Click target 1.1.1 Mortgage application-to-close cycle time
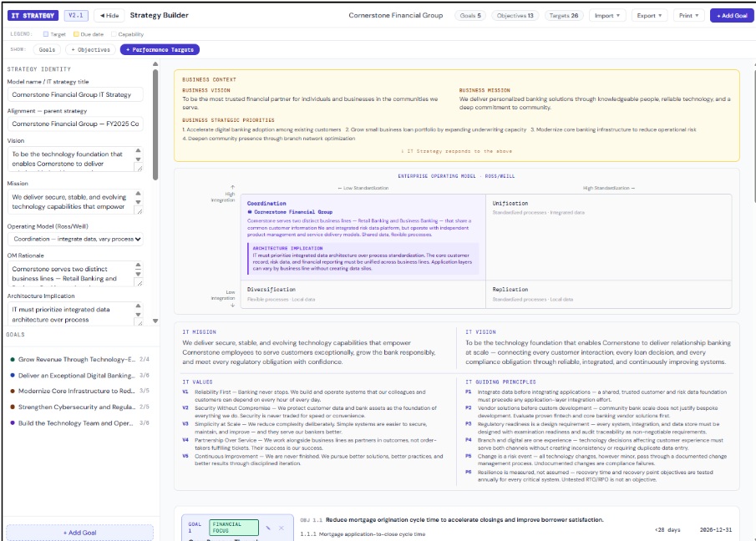Screen dimensions: 756x541 point(363,533)
